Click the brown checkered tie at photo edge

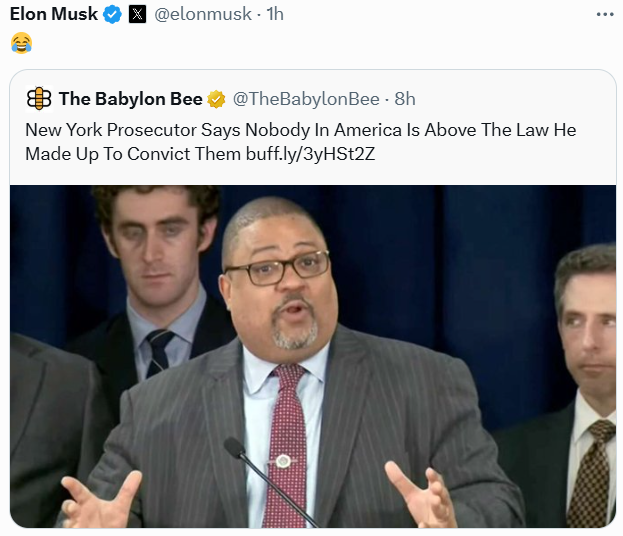pos(592,474)
